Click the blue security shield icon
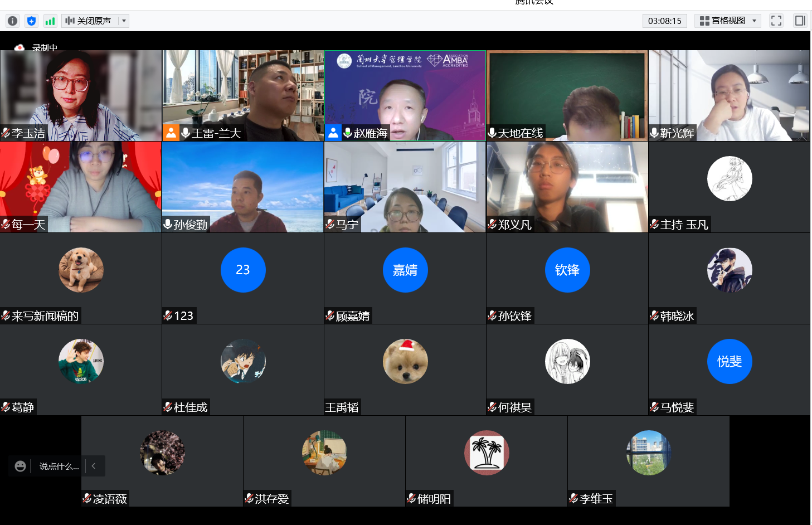812x525 pixels. click(31, 21)
